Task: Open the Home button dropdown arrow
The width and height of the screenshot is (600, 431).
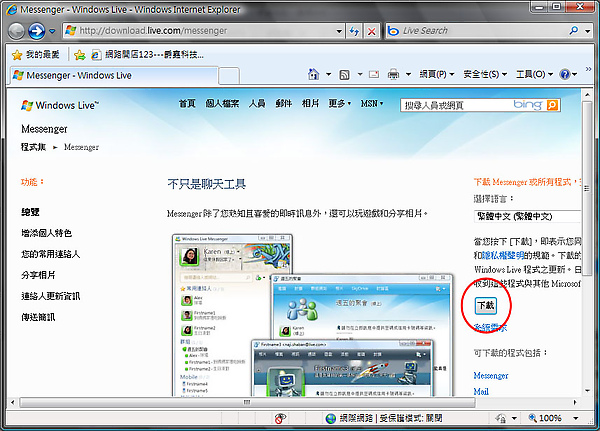Action: [328, 74]
